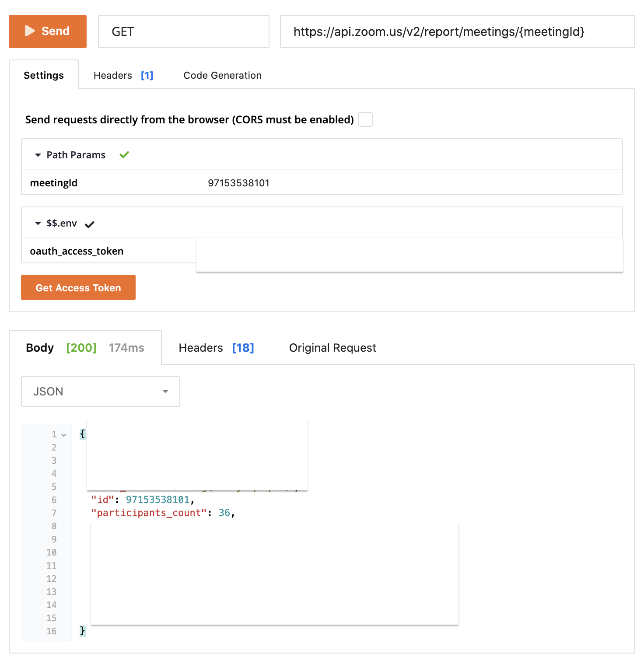Collapse the Path Params section
Image resolution: width=644 pixels, height=664 pixels.
pyautogui.click(x=38, y=155)
